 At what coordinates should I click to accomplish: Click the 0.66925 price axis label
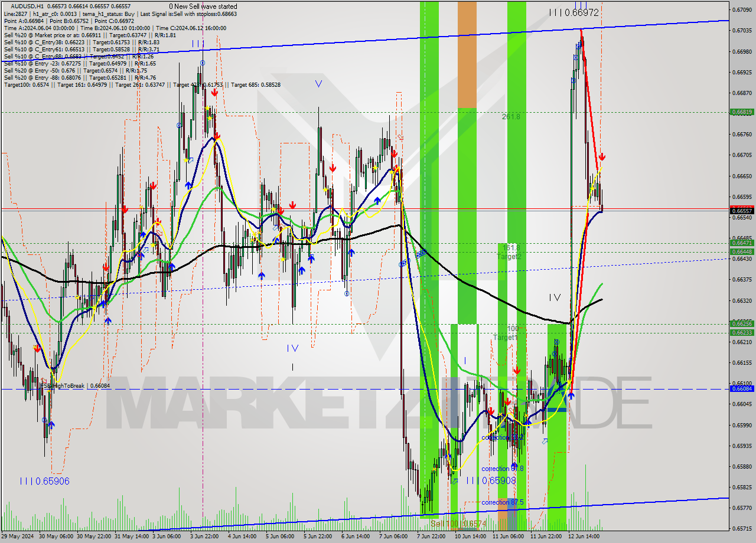(x=742, y=72)
